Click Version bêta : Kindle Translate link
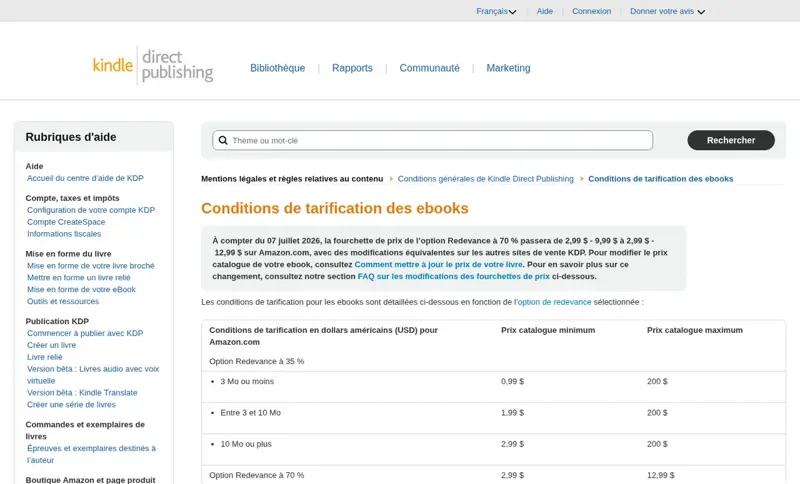800x484 pixels. [x=82, y=393]
